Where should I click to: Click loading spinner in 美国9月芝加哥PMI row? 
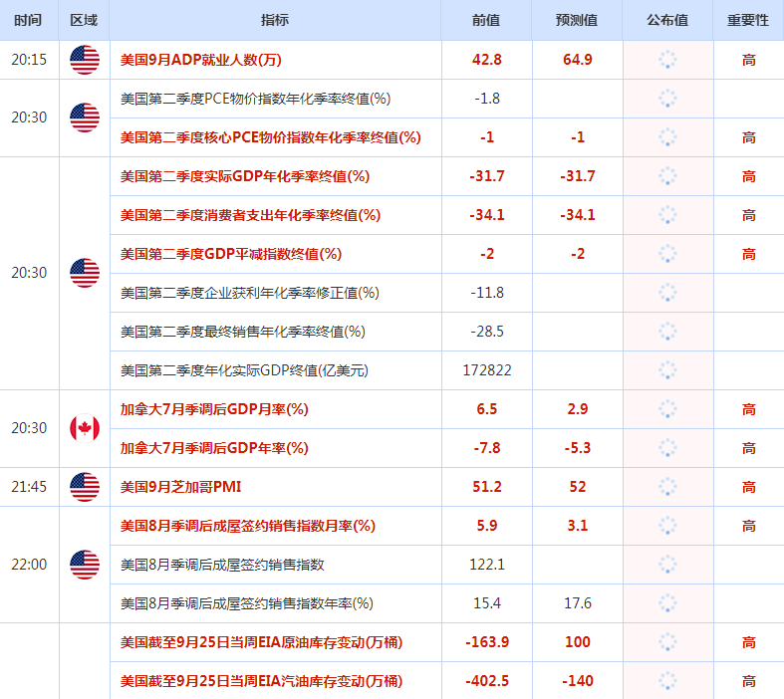(667, 487)
